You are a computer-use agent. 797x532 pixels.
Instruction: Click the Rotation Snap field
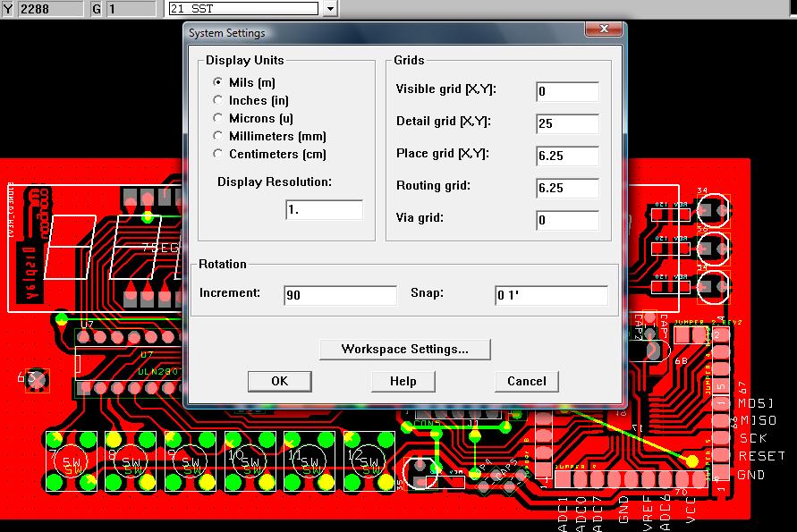(x=552, y=295)
